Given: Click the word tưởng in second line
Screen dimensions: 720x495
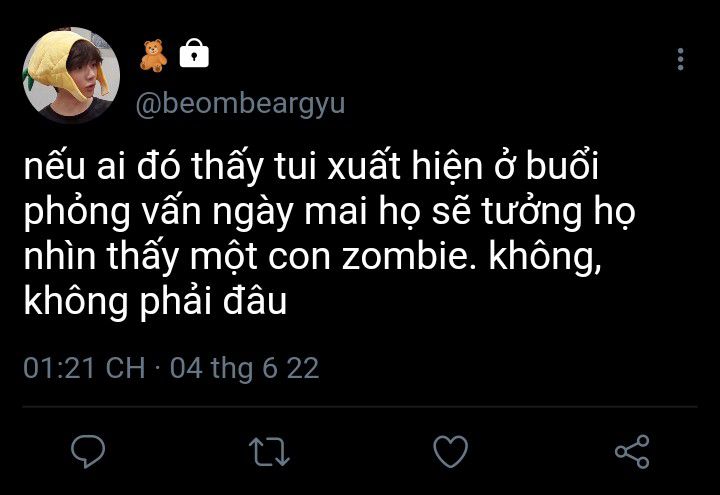Looking at the screenshot, I should (532, 213).
